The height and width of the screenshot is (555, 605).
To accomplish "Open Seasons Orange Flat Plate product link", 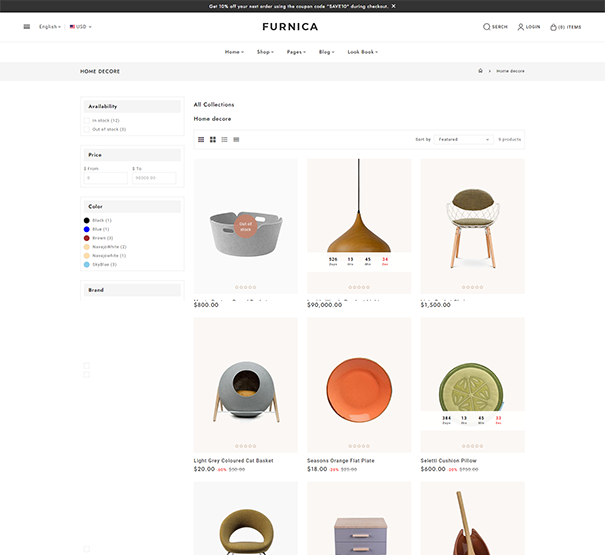I will tap(340, 461).
